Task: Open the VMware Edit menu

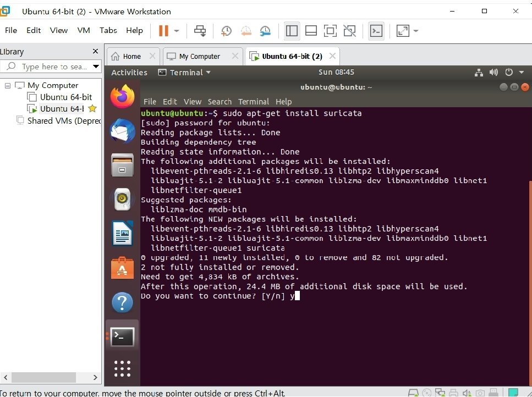Action: tap(34, 30)
